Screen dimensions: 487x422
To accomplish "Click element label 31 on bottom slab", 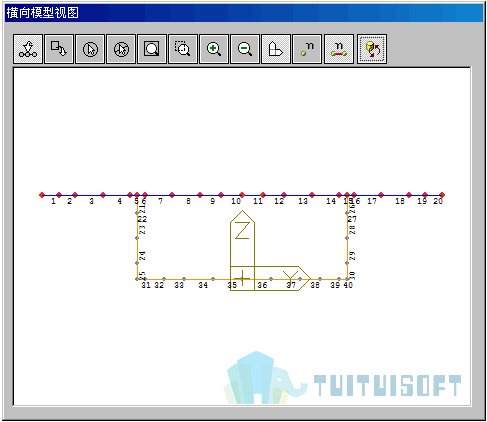I will click(146, 285).
